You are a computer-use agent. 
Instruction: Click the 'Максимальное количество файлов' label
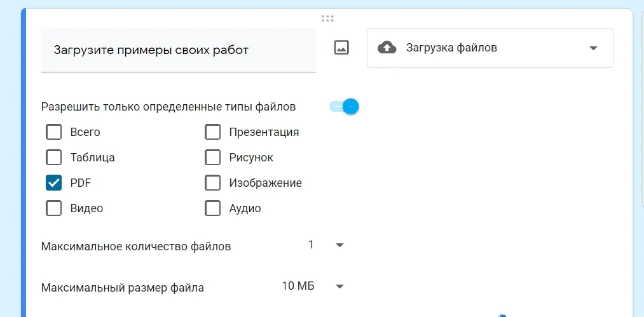[136, 246]
